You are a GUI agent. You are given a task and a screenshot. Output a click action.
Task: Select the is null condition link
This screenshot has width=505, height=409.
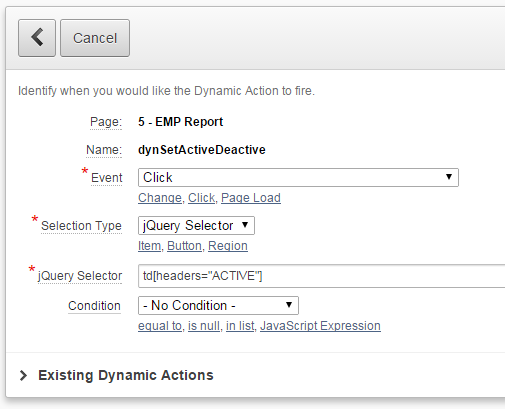pos(204,326)
